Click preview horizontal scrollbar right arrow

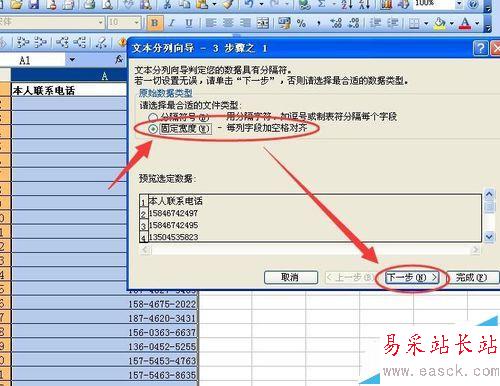(x=476, y=250)
